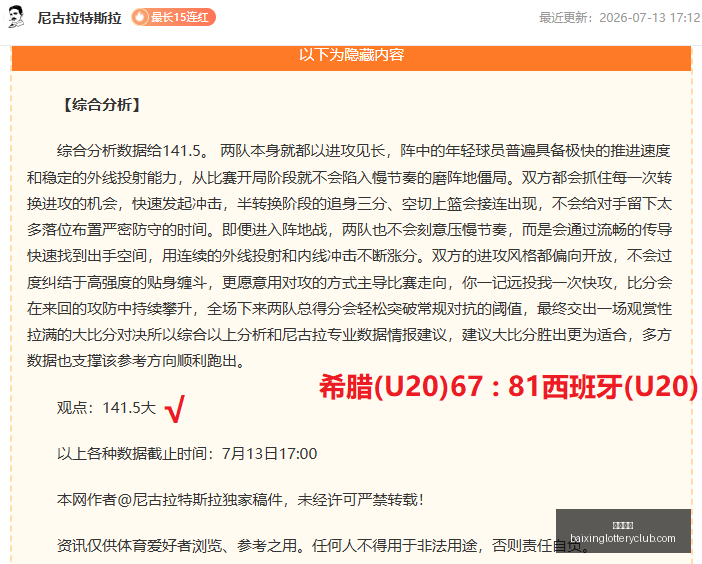702x564 pixels.
Task: Click the author avatar of 尼古拉特斯拉
Action: point(17,17)
